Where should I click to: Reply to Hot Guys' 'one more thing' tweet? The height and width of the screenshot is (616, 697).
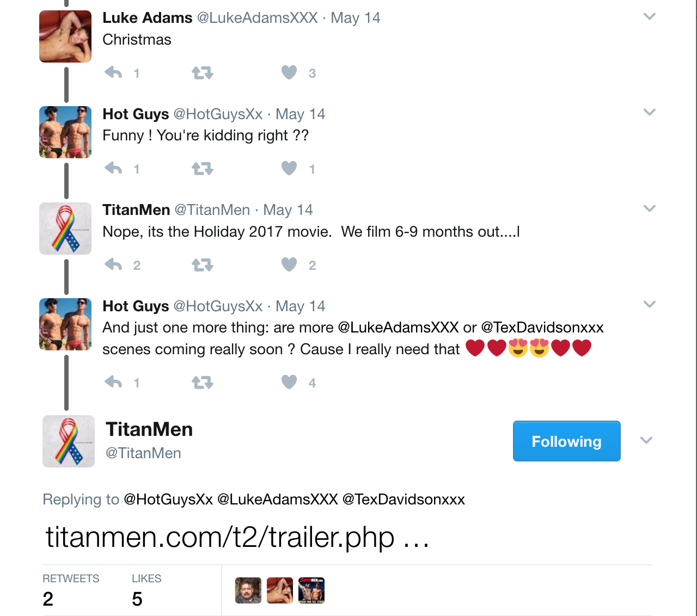point(113,382)
